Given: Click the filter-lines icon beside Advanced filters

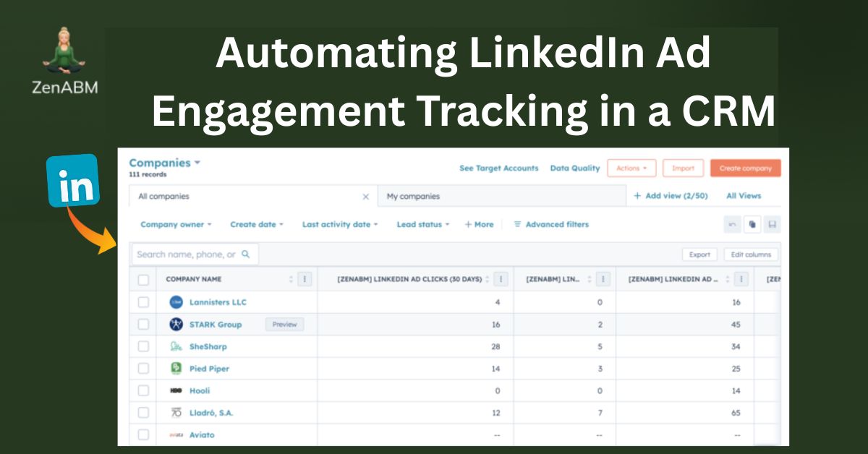Looking at the screenshot, I should pos(517,225).
